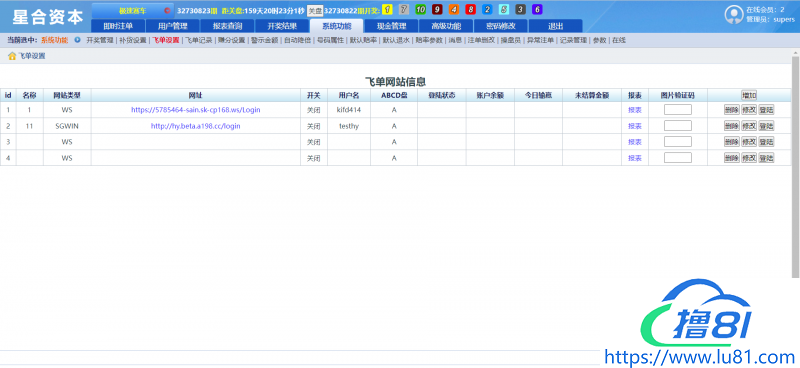Click 删除 for the first row
The height and width of the screenshot is (368, 800).
tap(732, 110)
